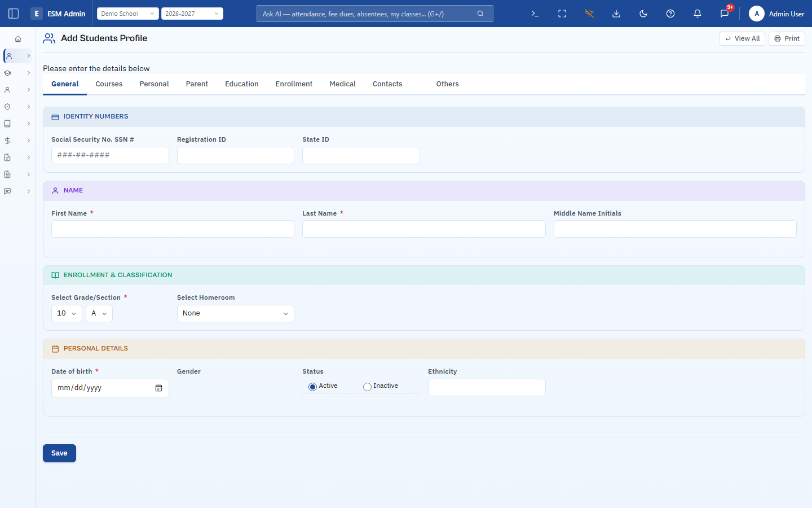Open date of birth calendar picker icon
812x508 pixels.
tap(159, 388)
